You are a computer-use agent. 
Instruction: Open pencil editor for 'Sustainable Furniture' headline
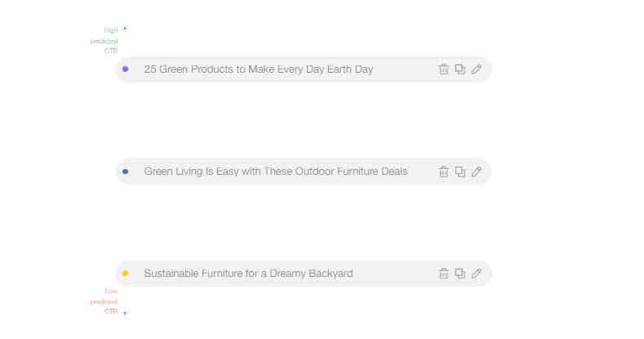[477, 274]
